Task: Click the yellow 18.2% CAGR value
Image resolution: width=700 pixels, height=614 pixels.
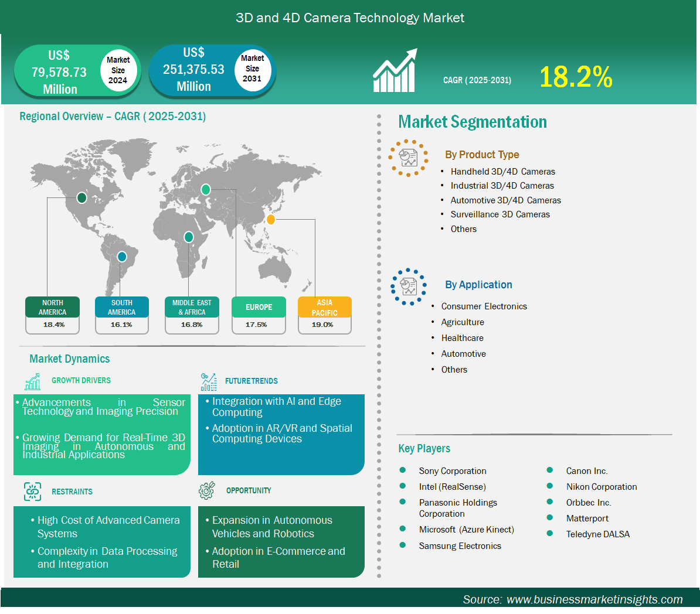Action: coord(576,77)
